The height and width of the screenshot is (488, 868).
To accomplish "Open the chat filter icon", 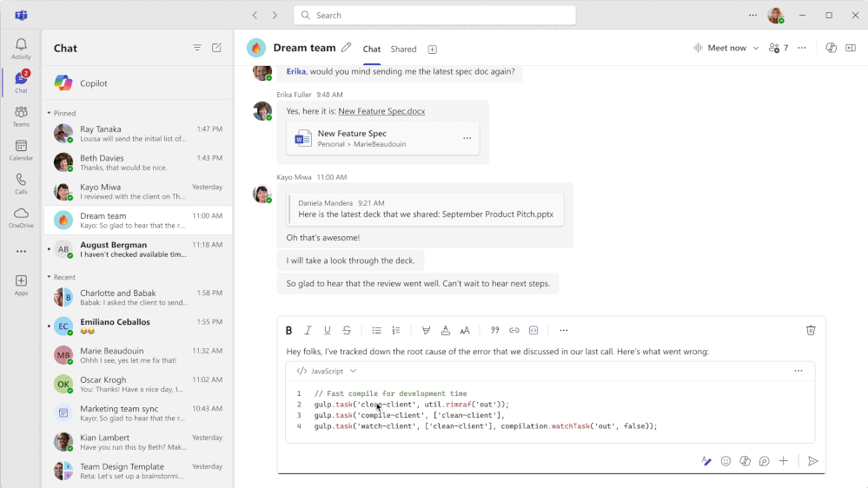I will coord(197,48).
